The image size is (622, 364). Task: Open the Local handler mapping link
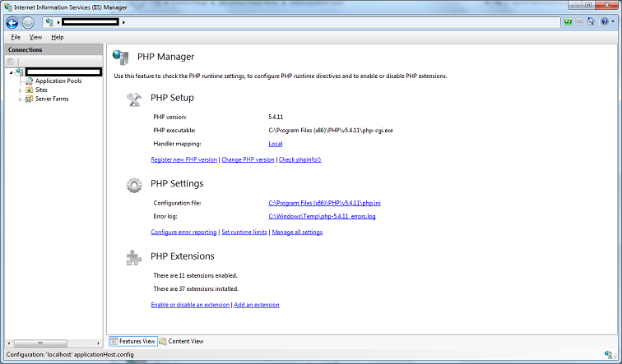click(x=276, y=144)
